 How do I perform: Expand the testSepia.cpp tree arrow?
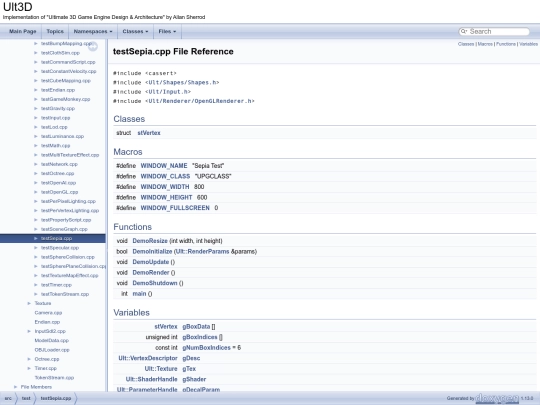click(36, 238)
